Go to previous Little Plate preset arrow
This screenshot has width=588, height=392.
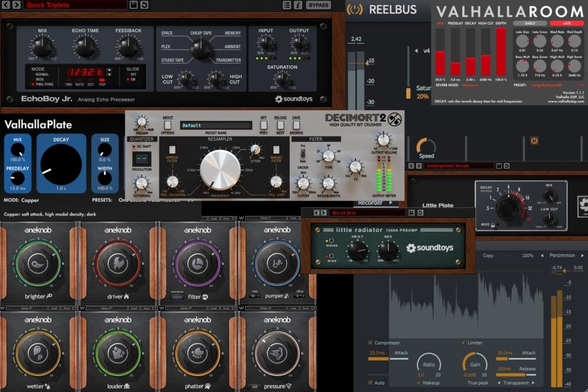411,166
